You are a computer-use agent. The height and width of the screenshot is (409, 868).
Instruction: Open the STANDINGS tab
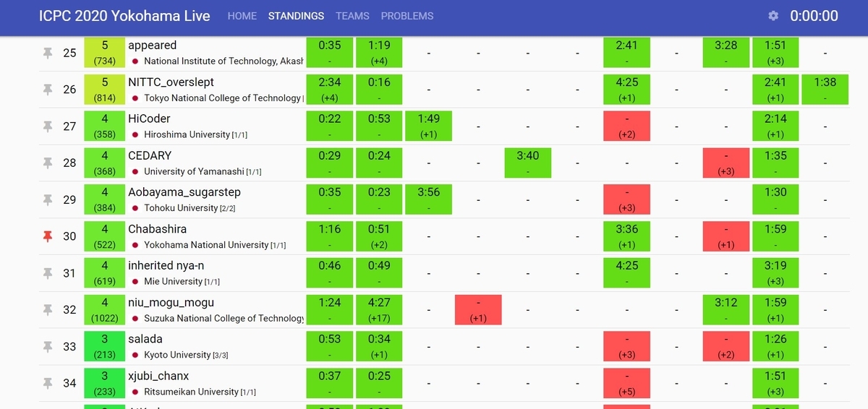pos(296,16)
